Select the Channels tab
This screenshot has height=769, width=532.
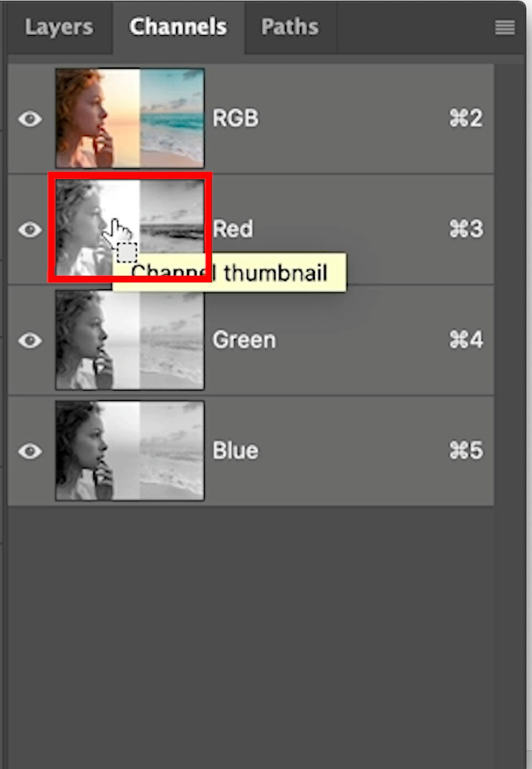pos(178,27)
